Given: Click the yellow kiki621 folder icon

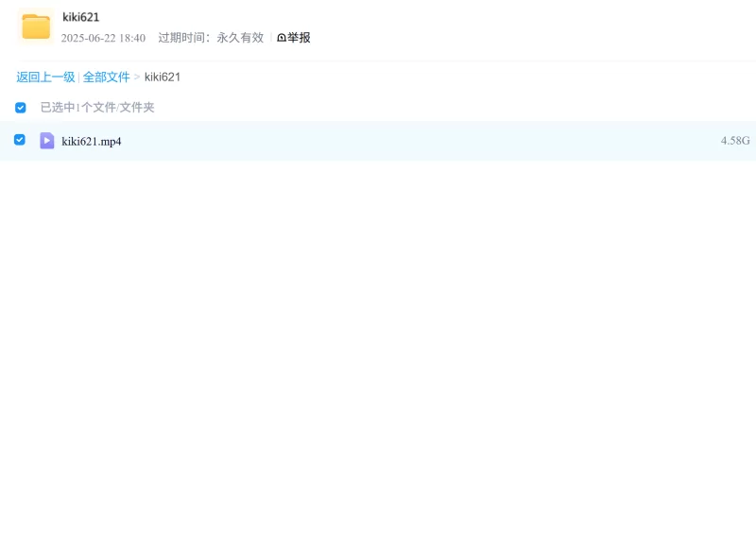Looking at the screenshot, I should point(36,26).
